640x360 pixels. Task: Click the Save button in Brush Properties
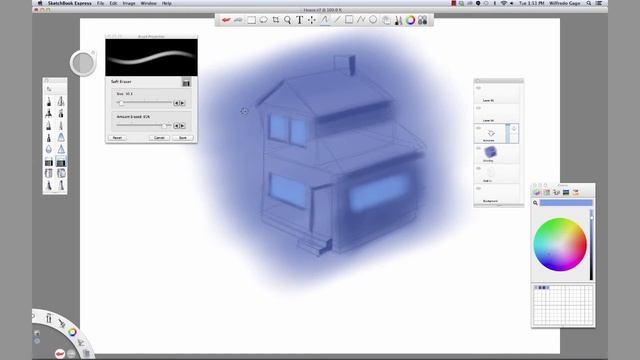tap(183, 138)
